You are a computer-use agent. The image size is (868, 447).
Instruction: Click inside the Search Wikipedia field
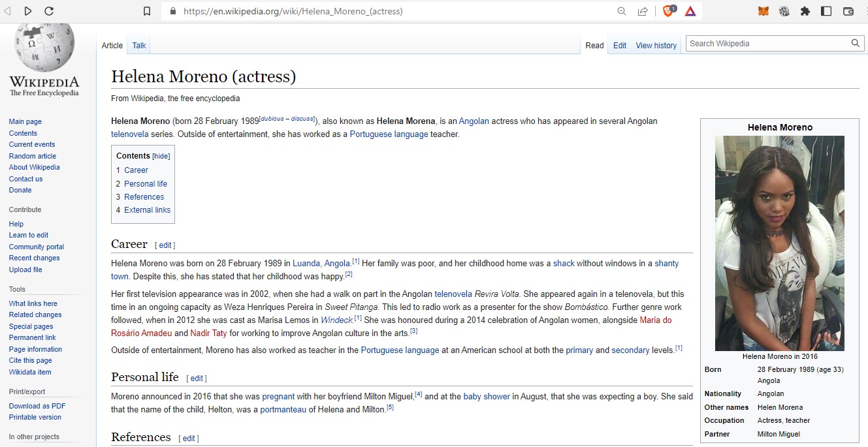click(x=767, y=44)
